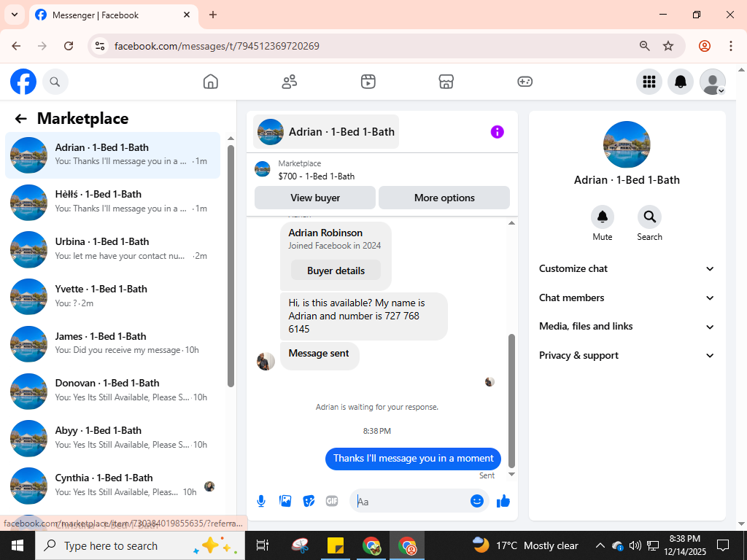The height and width of the screenshot is (560, 747).
Task: Open Task View on the taskbar
Action: (263, 545)
